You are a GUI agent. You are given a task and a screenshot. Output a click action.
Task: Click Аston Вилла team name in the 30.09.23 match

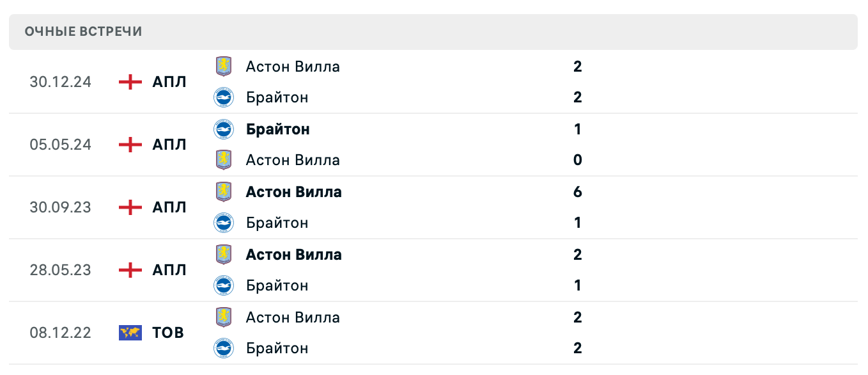pyautogui.click(x=293, y=191)
